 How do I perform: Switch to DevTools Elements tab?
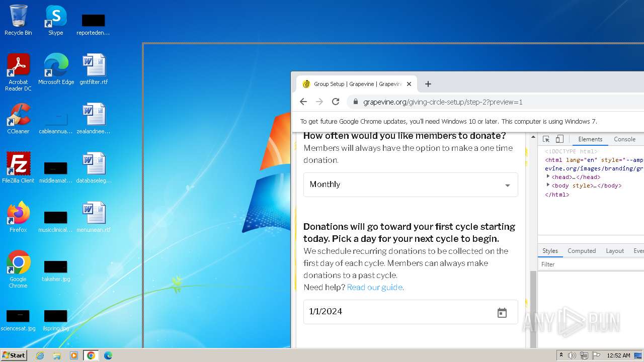(590, 139)
